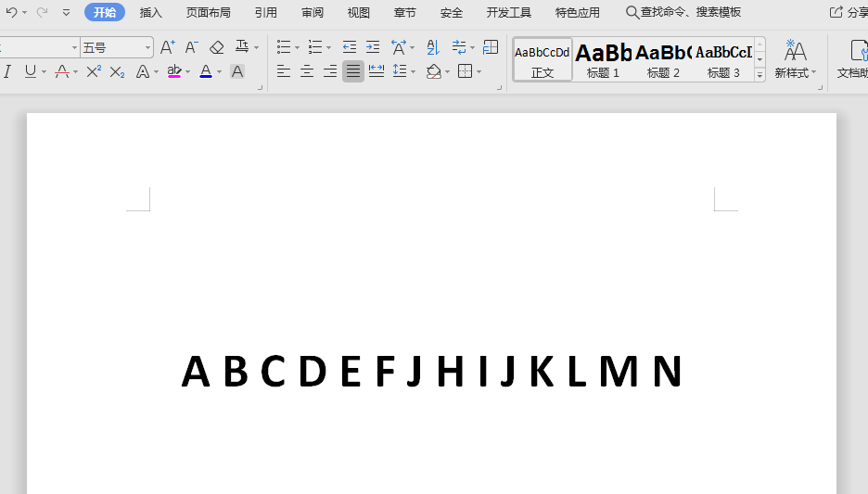This screenshot has height=494, width=868.
Task: Toggle underline formatting
Action: click(31, 71)
